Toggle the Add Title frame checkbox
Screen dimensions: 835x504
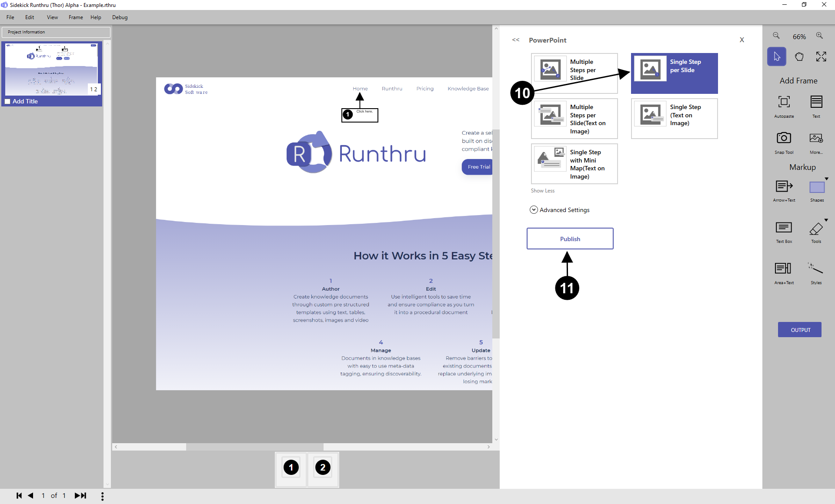click(7, 101)
